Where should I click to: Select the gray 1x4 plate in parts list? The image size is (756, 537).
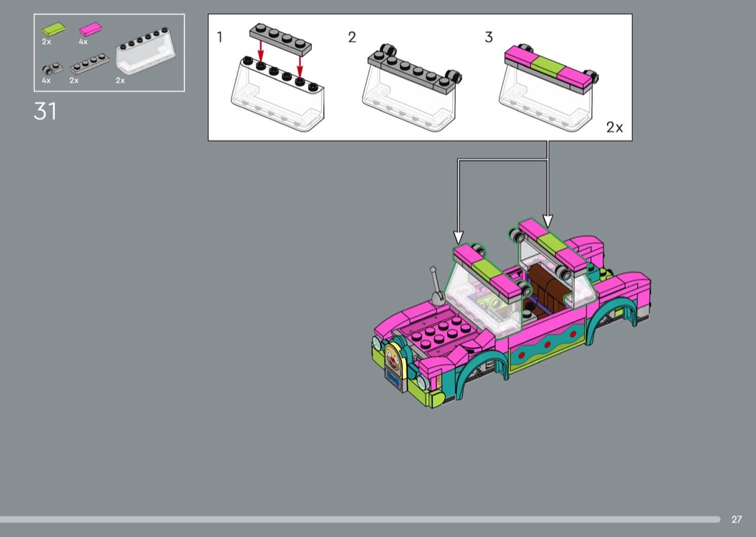pos(89,65)
